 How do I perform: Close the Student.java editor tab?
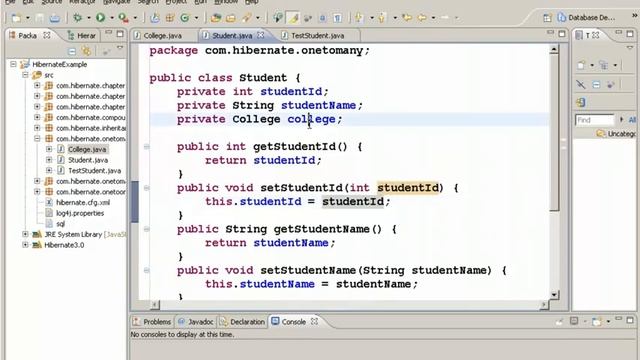pyautogui.click(x=260, y=36)
